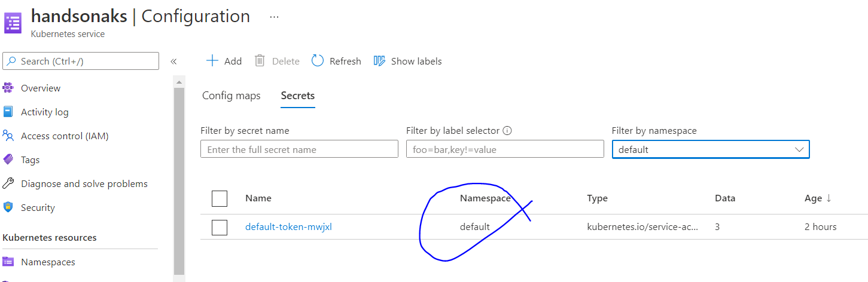
Task: Open the Filter by namespace dropdown
Action: tap(710, 149)
